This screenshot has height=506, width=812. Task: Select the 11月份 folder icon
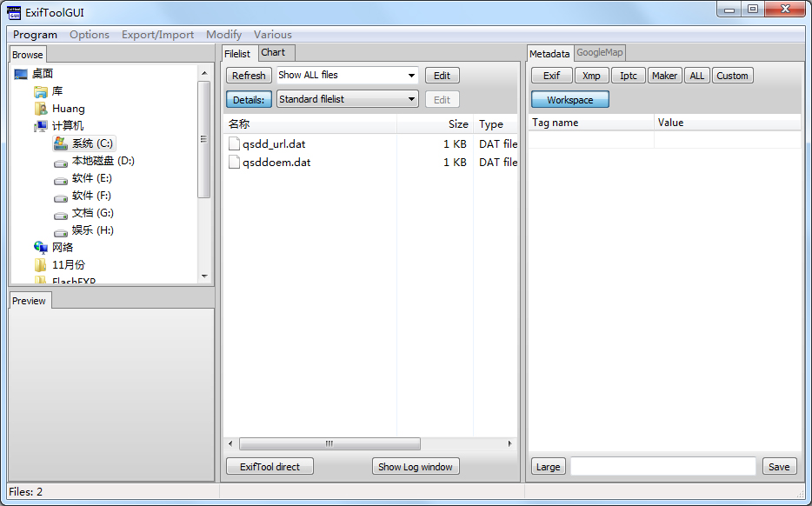(x=41, y=265)
